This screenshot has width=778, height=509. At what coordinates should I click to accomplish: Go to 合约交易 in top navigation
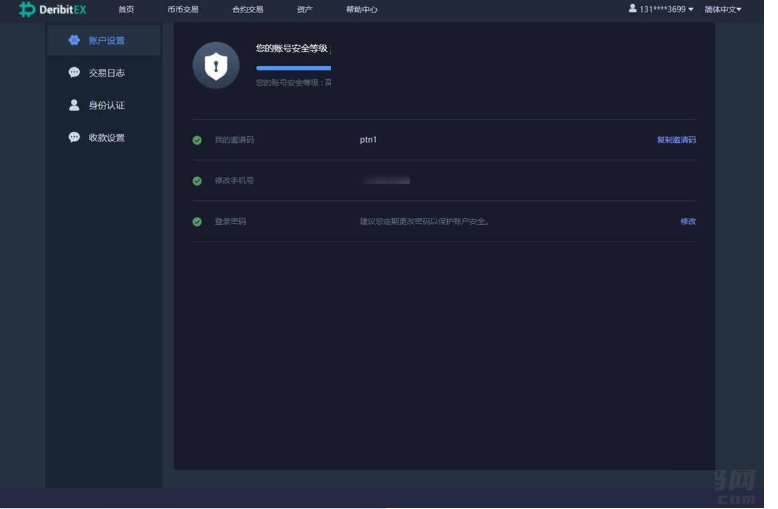(248, 9)
